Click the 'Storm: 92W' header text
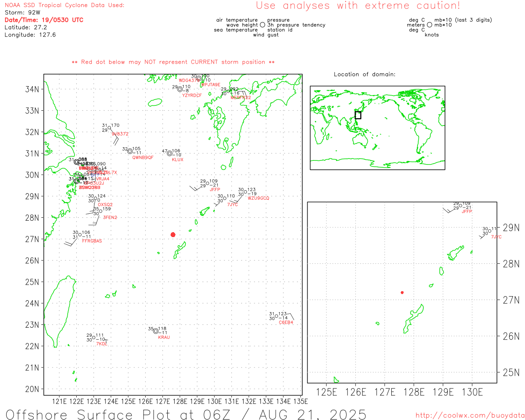Viewport: 525px width, 420px height. coord(23,13)
